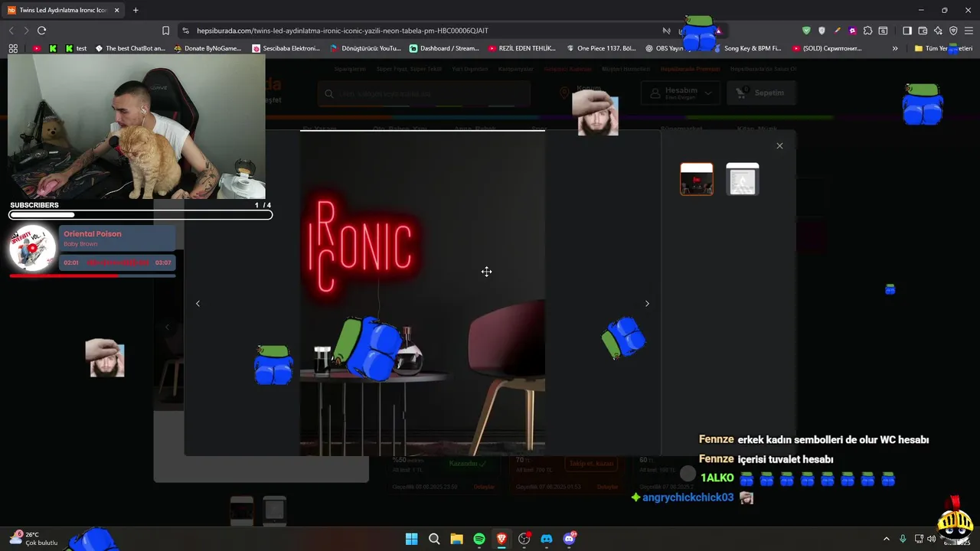Open the blue Discord taskbar icon
Image resolution: width=980 pixels, height=551 pixels.
pyautogui.click(x=547, y=539)
